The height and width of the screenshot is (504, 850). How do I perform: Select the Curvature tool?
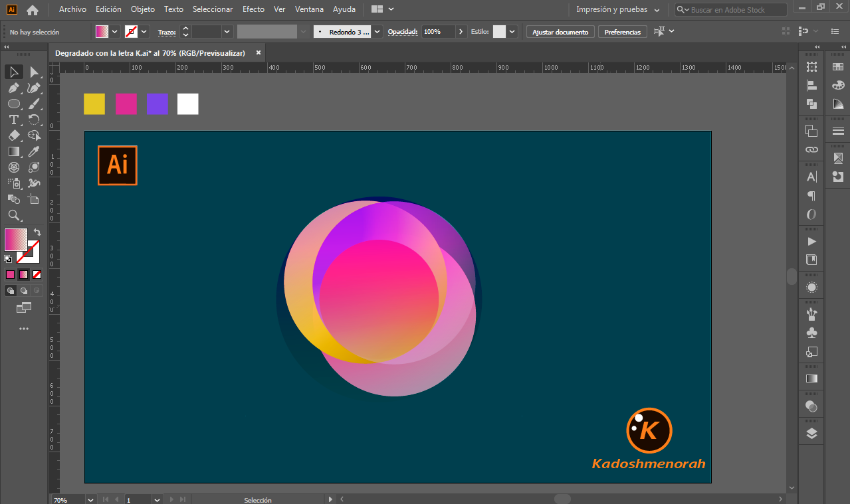34,88
